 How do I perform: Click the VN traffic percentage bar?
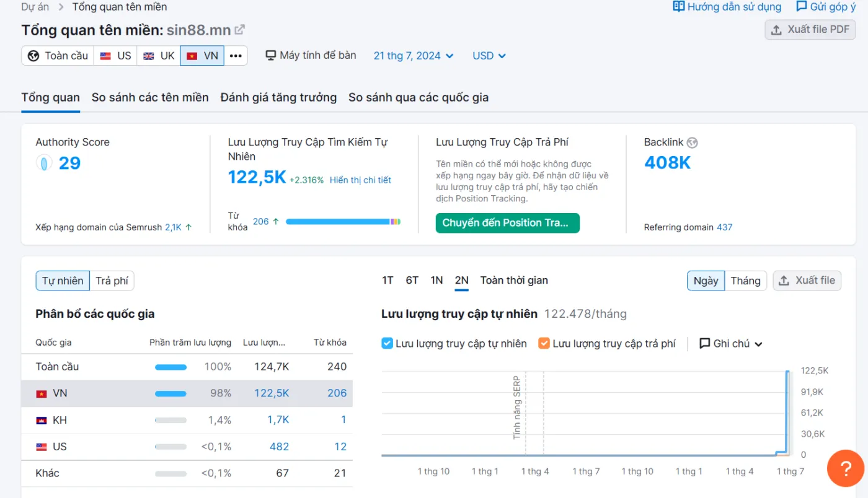click(x=170, y=393)
